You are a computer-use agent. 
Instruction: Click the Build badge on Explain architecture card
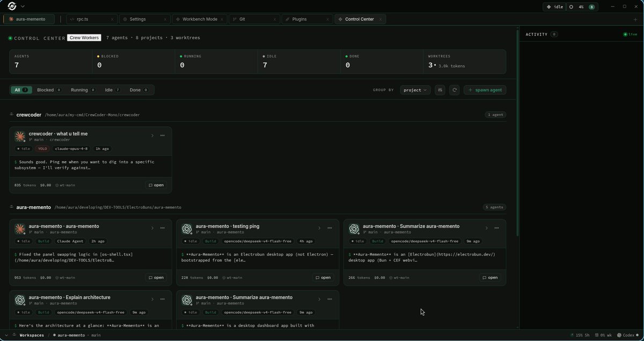click(43, 312)
